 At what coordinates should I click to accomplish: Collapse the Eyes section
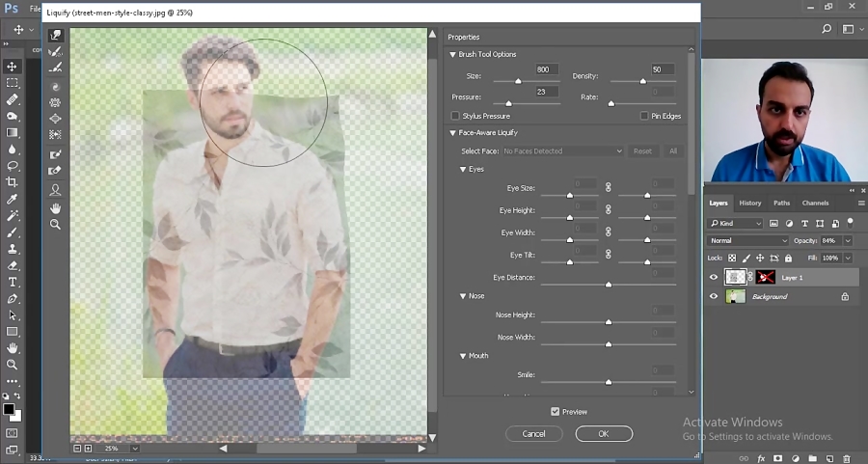[x=463, y=170]
